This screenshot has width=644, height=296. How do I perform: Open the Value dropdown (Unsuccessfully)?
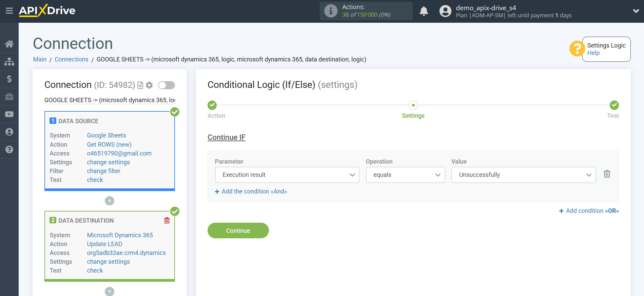(x=523, y=175)
